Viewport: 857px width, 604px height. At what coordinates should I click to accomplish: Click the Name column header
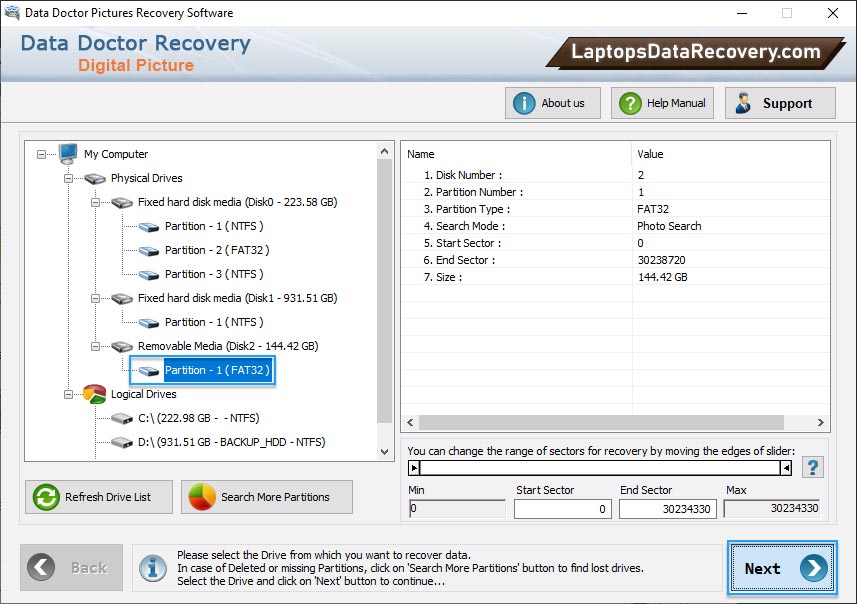(516, 154)
